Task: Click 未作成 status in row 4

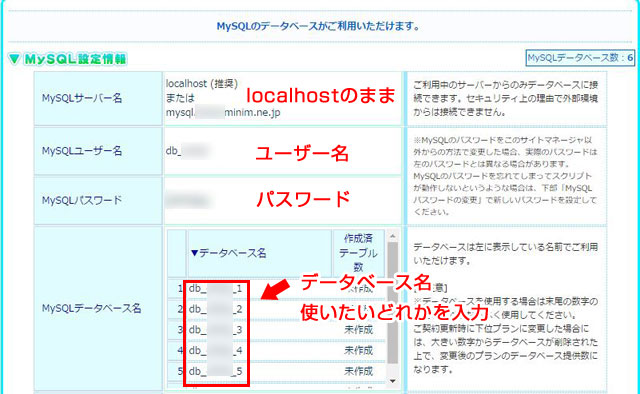Action: (x=358, y=350)
